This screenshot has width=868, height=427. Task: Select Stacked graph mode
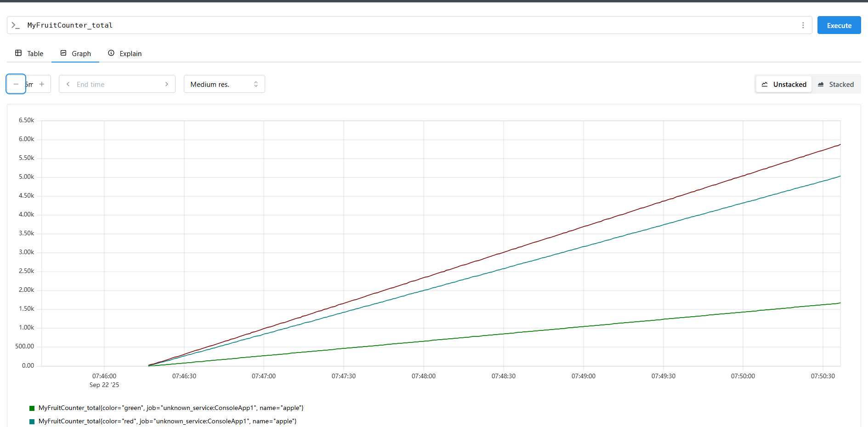[x=836, y=84]
